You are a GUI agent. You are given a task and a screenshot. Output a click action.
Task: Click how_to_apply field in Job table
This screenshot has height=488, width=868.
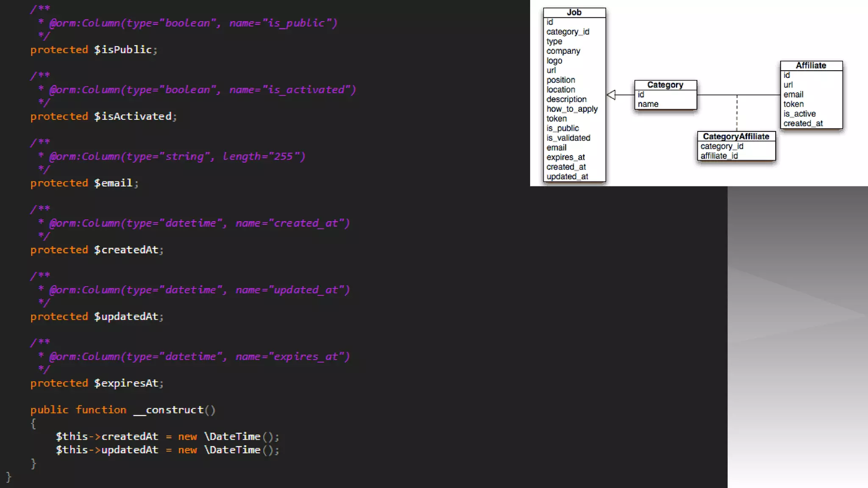tap(572, 109)
